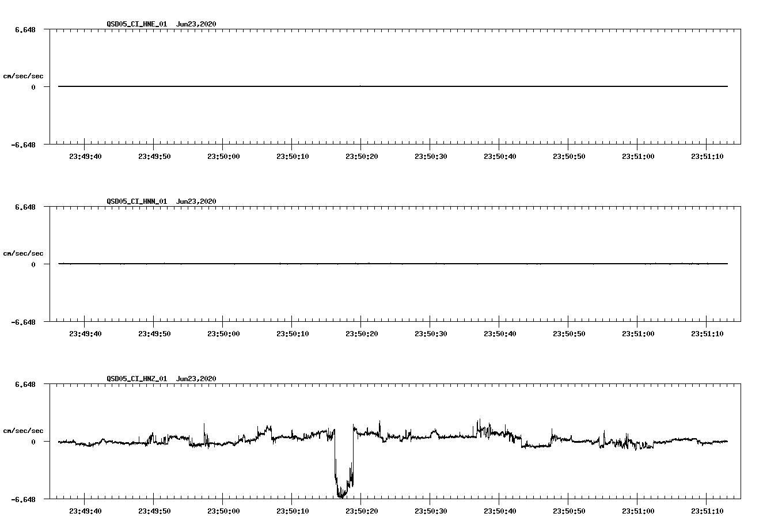
Task: Select Jun23,2020 date beside the HNN title
Action: pos(196,202)
